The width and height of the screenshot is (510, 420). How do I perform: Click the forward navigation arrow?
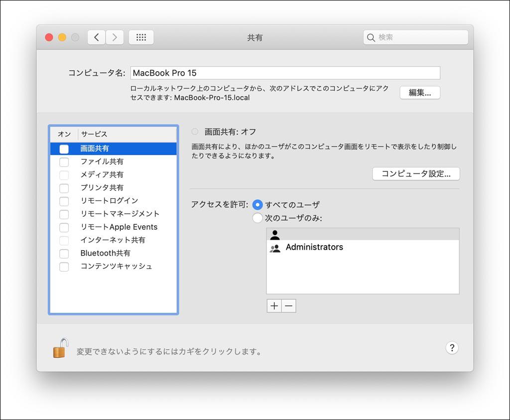coord(115,37)
